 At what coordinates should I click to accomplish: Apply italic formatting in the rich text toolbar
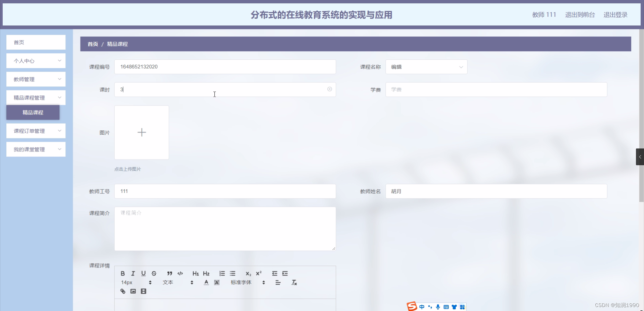pyautogui.click(x=133, y=273)
